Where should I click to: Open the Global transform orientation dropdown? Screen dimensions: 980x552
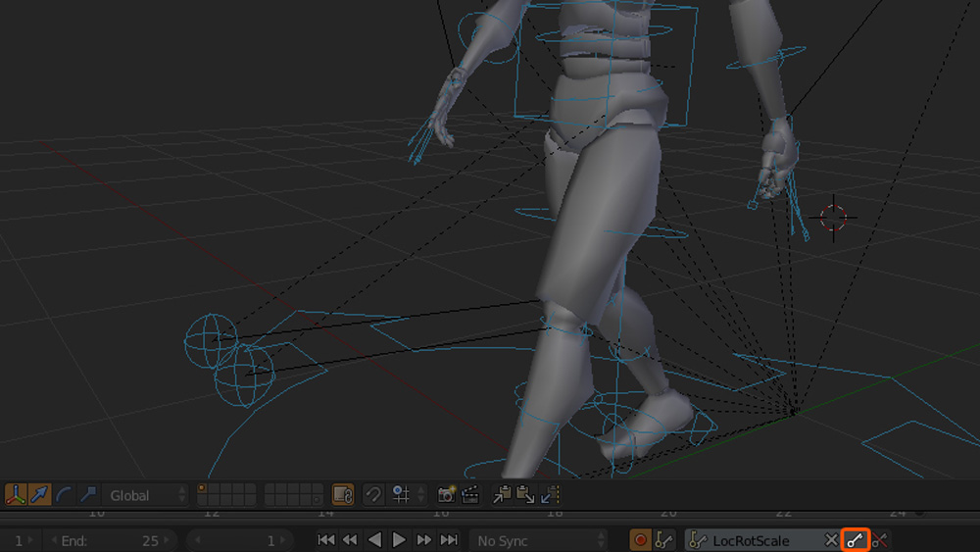[146, 495]
